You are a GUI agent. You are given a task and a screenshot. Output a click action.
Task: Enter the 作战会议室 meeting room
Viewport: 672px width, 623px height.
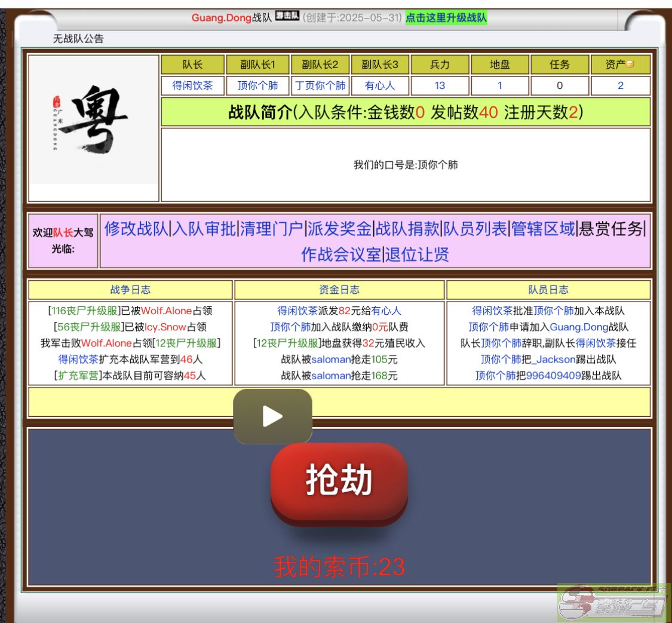click(x=340, y=255)
